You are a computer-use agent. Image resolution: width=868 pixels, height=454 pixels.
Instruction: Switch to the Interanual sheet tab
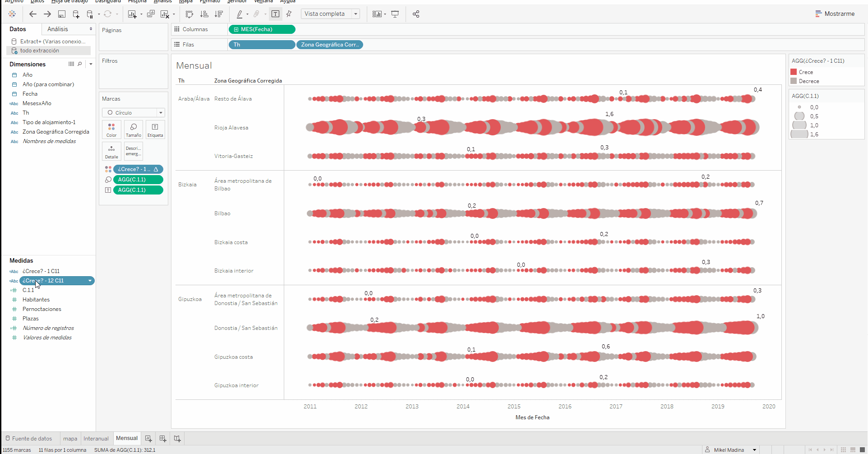(96, 439)
